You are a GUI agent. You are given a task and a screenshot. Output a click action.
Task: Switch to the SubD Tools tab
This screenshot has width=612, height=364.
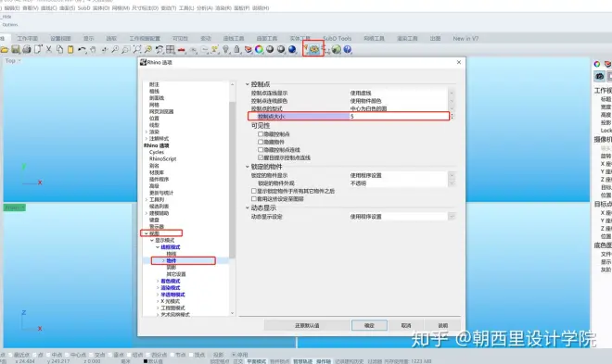pos(338,38)
